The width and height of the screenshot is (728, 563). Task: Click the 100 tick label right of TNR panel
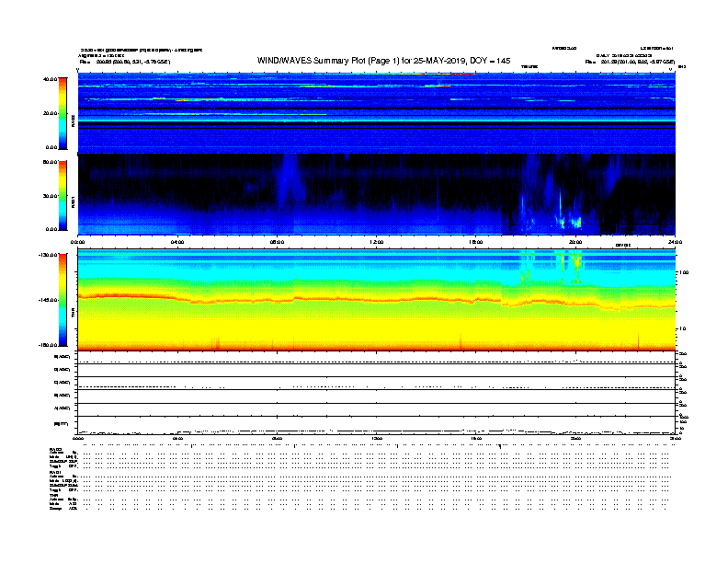coord(684,272)
